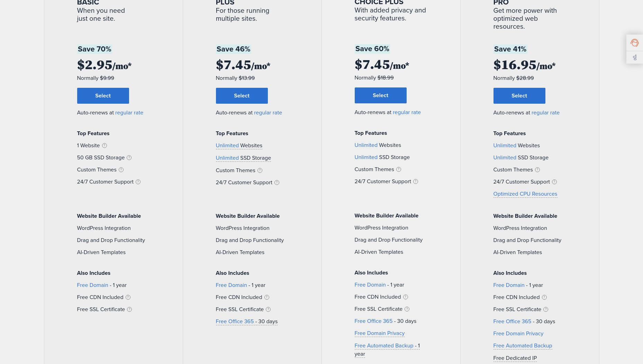643x364 pixels.
Task: Open Free Domain Privacy in Pro plan
Action: coord(518,334)
